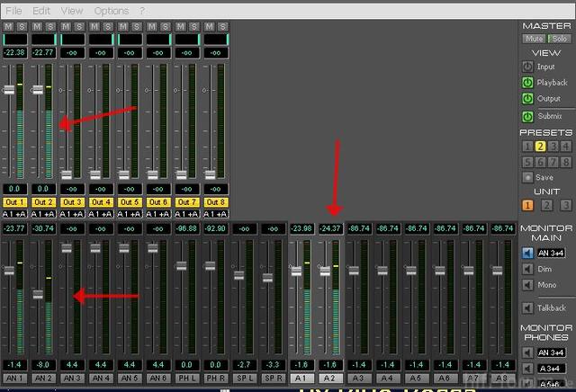This screenshot has width=576, height=392.
Task: Solo the playback channel routed to Out 5
Action: [x=136, y=26]
